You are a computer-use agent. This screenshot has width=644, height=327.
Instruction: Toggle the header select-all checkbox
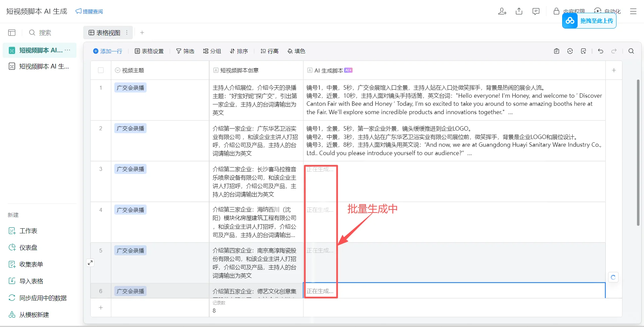[101, 70]
